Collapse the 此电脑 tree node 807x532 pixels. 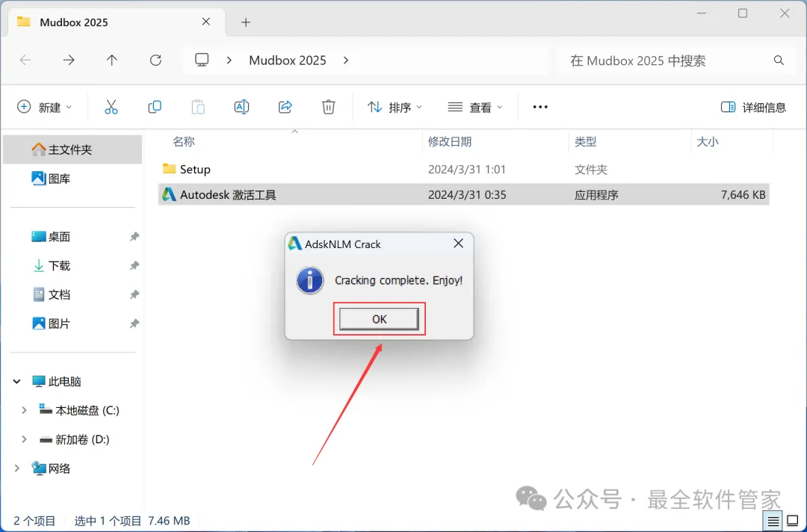point(16,381)
